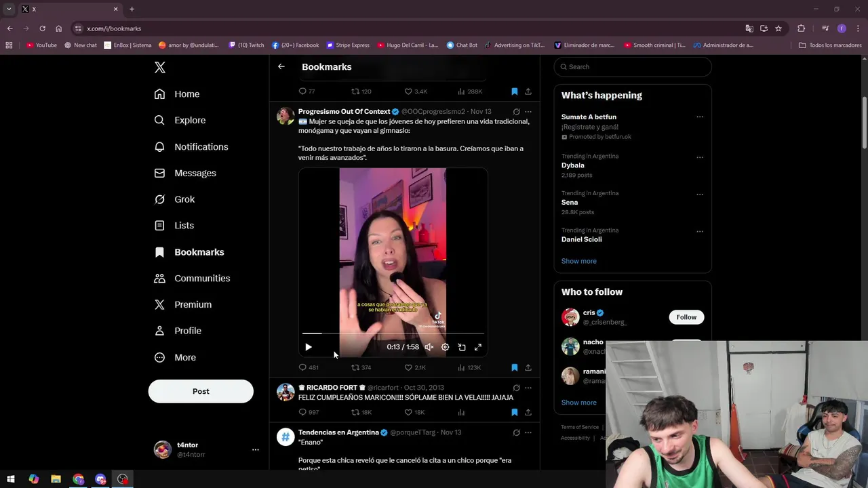This screenshot has height=488, width=868.
Task: Open Profile in left sidebar
Action: 178,331
